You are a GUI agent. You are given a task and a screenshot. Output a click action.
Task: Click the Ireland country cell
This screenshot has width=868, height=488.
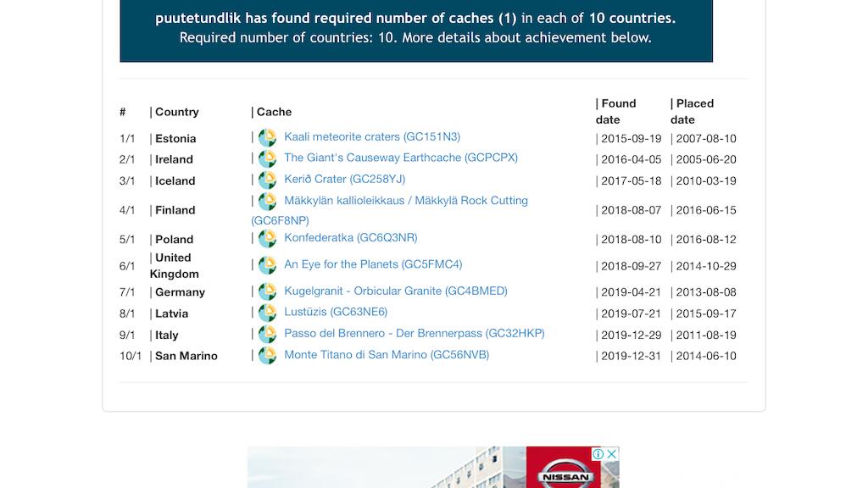click(x=174, y=159)
